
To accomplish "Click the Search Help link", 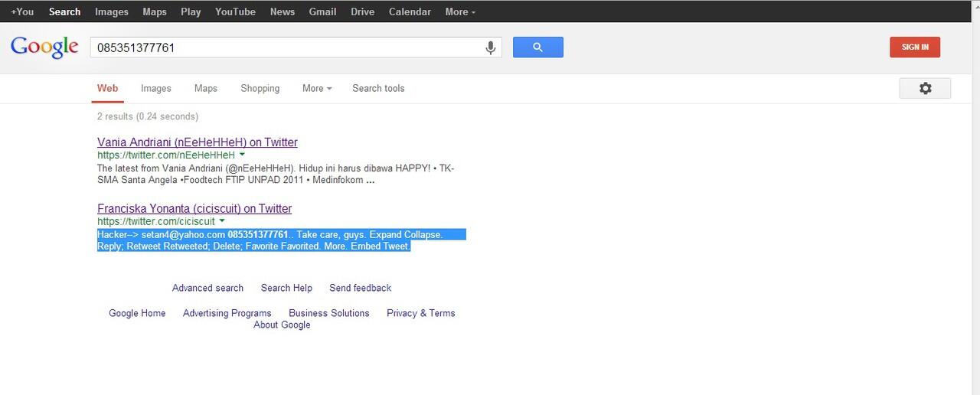I will (x=286, y=288).
